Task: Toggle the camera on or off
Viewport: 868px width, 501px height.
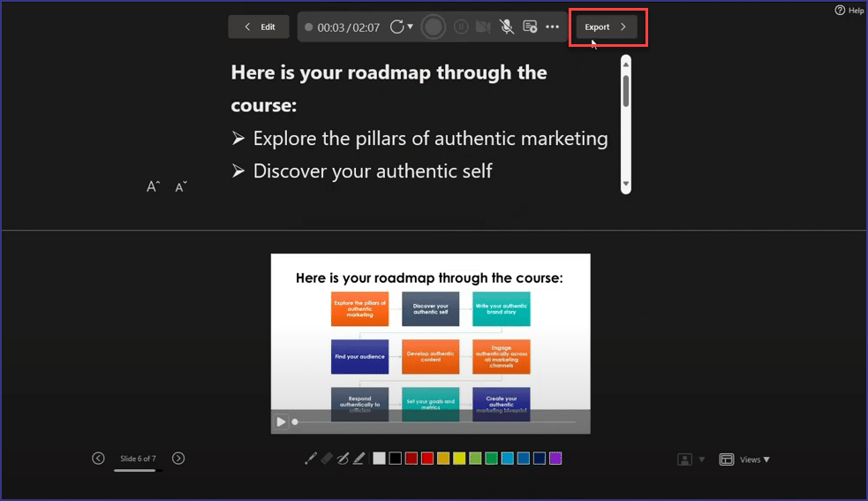Action: pyautogui.click(x=483, y=27)
